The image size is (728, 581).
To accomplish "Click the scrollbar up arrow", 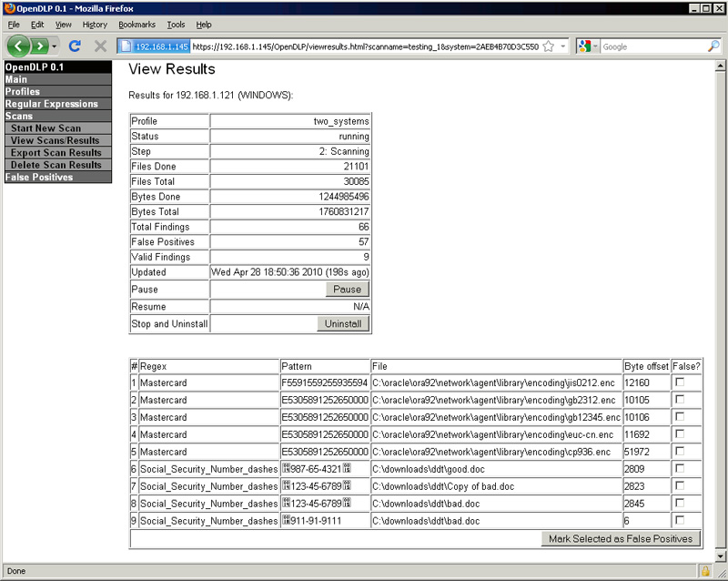I will [x=720, y=66].
